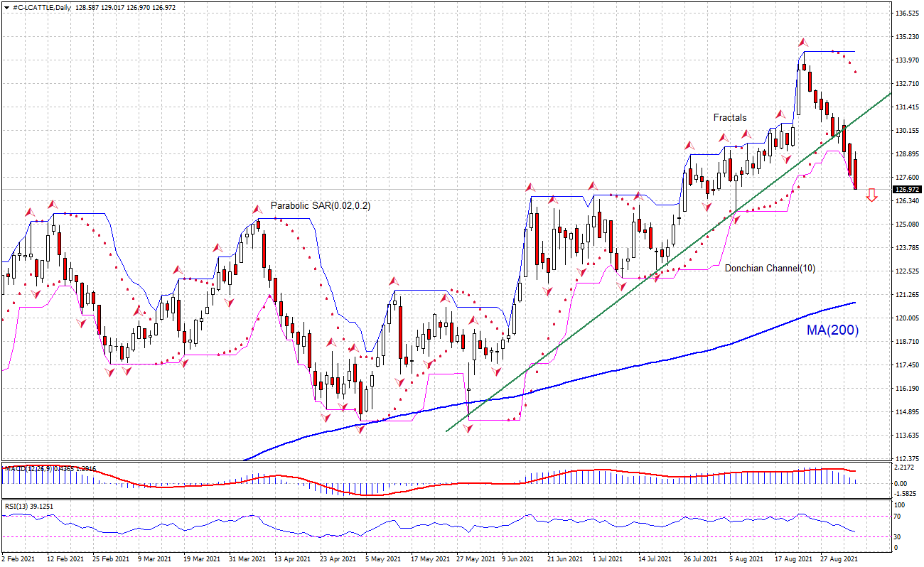
Task: Select the MA(200) label
Action: (832, 330)
